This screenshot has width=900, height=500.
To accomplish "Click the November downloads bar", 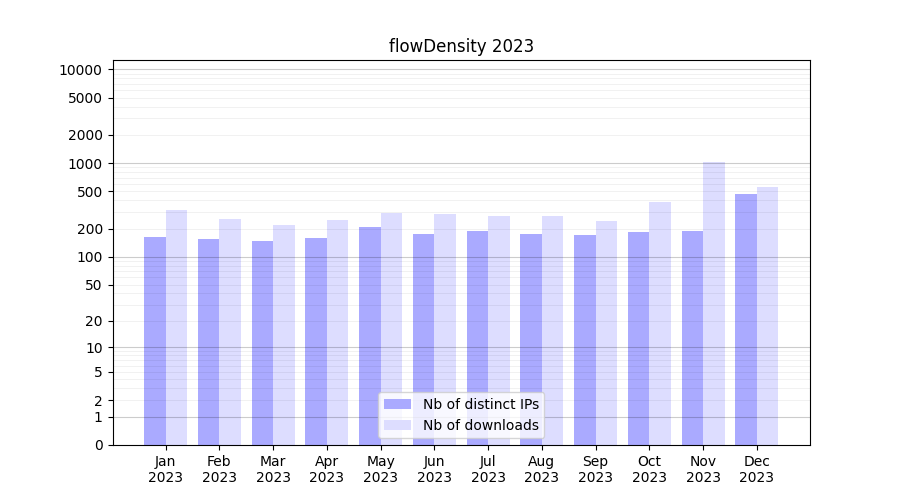I will 714,300.
